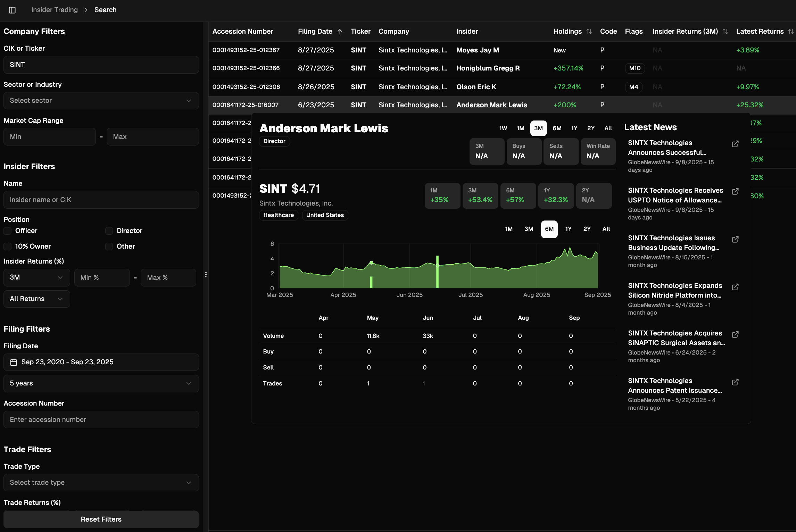Screen dimensions: 796x532
Task: Click the M4 flag badge
Action: (633, 87)
